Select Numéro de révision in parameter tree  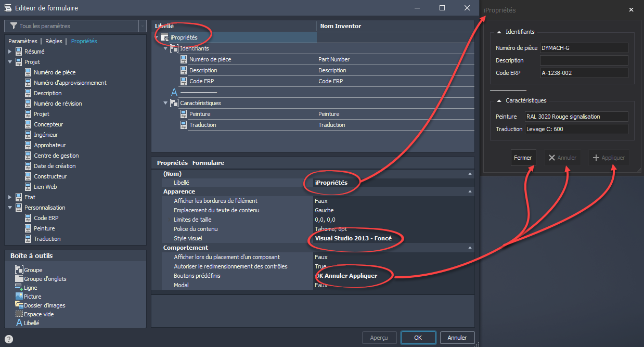[58, 104]
